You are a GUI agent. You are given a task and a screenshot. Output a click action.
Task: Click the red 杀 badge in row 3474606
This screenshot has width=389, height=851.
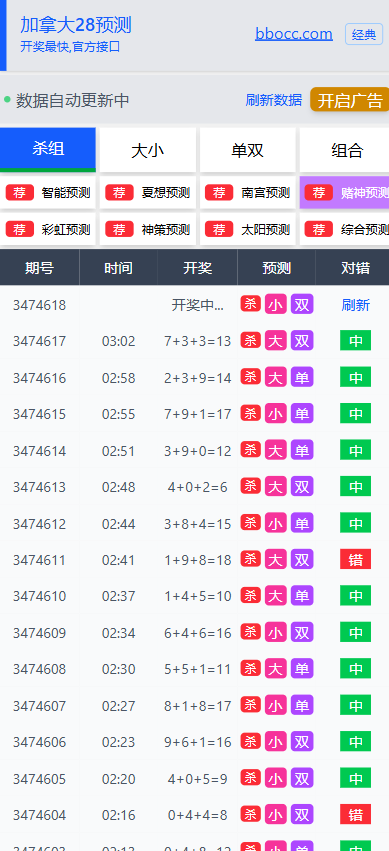pos(251,741)
